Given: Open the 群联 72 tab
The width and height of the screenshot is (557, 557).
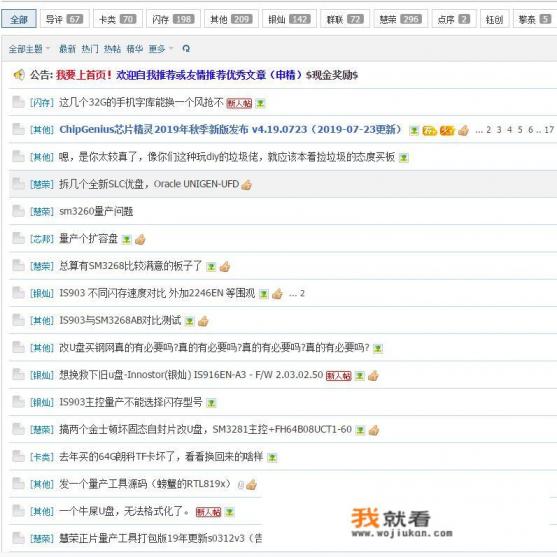Looking at the screenshot, I should (x=345, y=19).
